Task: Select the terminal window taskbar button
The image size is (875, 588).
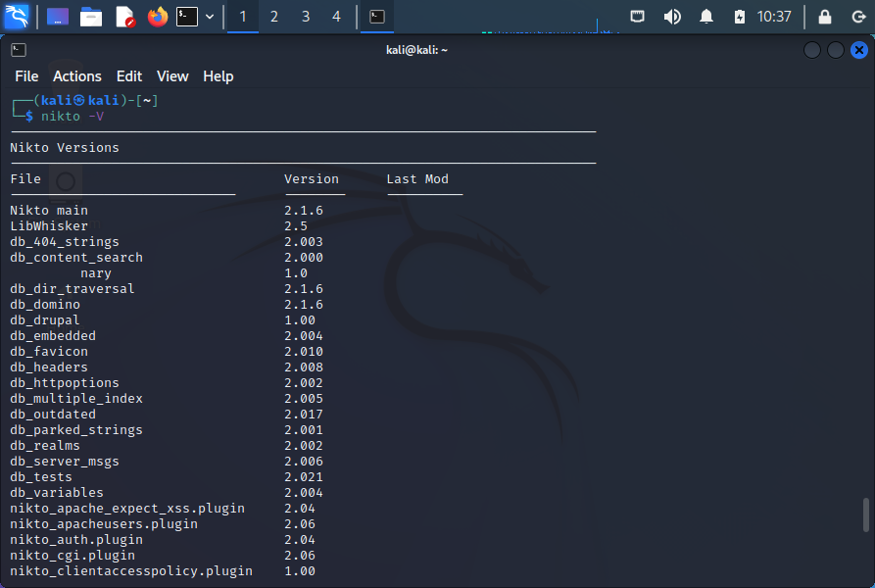Action: (377, 17)
